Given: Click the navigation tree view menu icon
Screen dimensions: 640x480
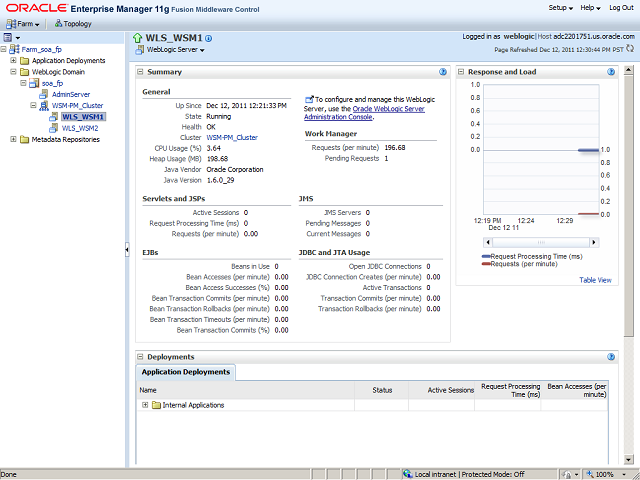Looking at the screenshot, I should (x=9, y=36).
